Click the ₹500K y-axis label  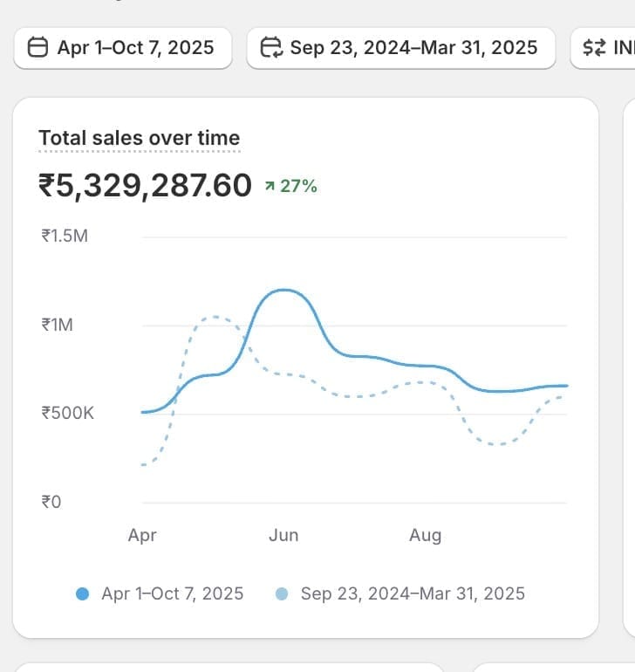click(67, 413)
